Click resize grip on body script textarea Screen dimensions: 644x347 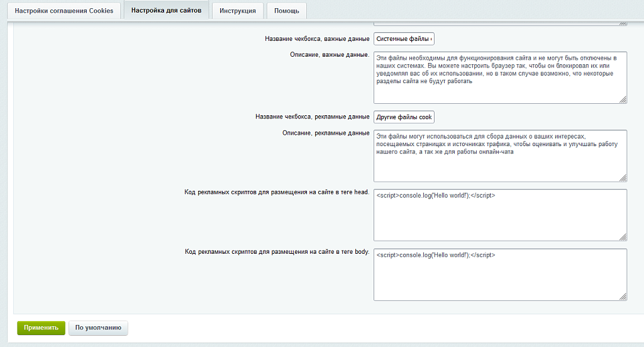click(x=623, y=297)
